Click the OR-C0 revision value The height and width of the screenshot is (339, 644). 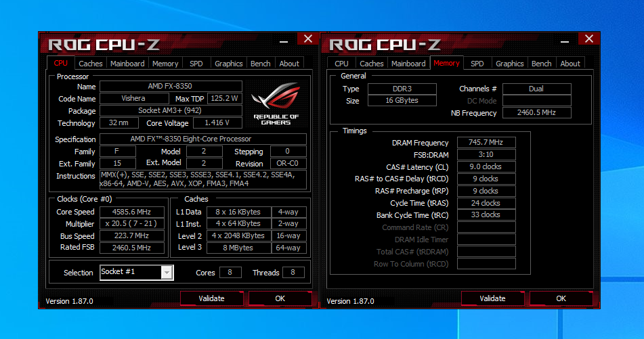pyautogui.click(x=288, y=163)
